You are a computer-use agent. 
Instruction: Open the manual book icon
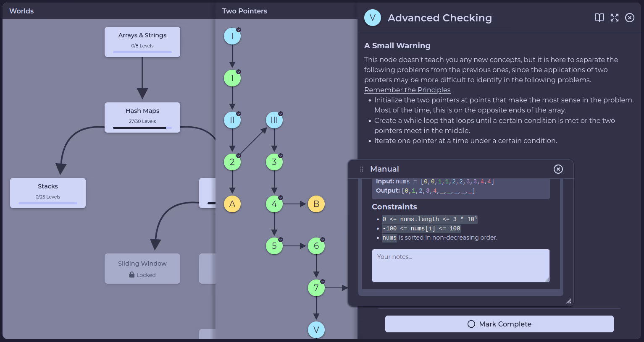[599, 18]
